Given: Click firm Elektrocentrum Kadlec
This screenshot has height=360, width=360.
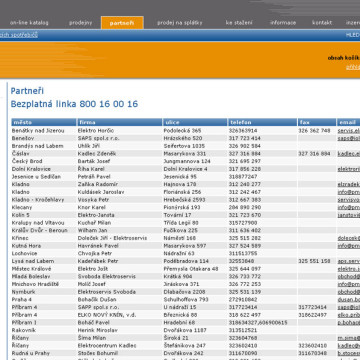Looking at the screenshot, I should 107,345.
